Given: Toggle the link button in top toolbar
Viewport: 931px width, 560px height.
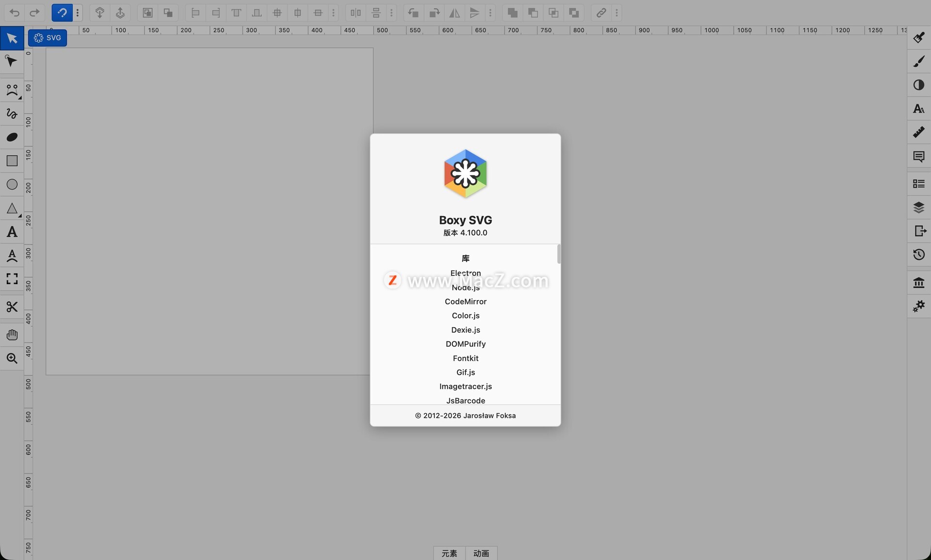Looking at the screenshot, I should (601, 13).
